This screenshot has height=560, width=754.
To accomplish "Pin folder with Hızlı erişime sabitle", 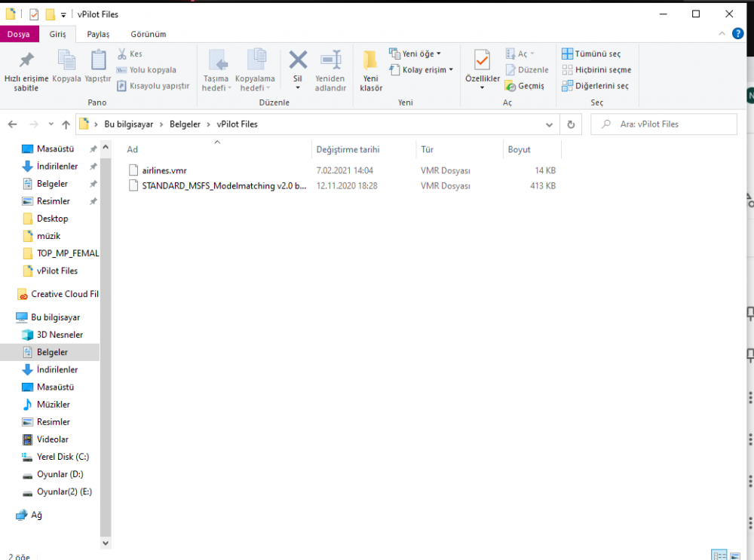I will [26, 62].
